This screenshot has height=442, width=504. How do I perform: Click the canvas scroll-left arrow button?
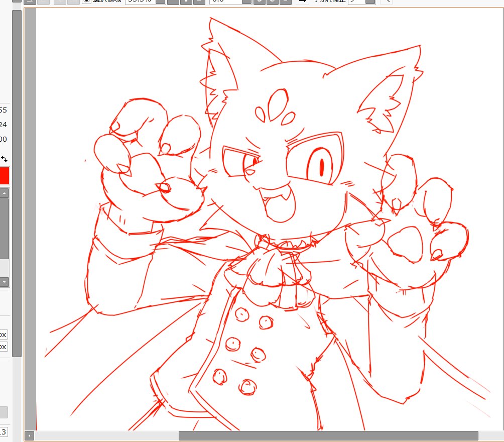(29, 436)
